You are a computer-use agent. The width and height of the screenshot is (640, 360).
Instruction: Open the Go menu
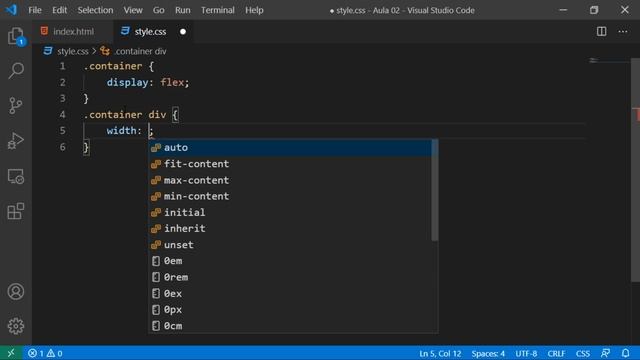[158, 10]
